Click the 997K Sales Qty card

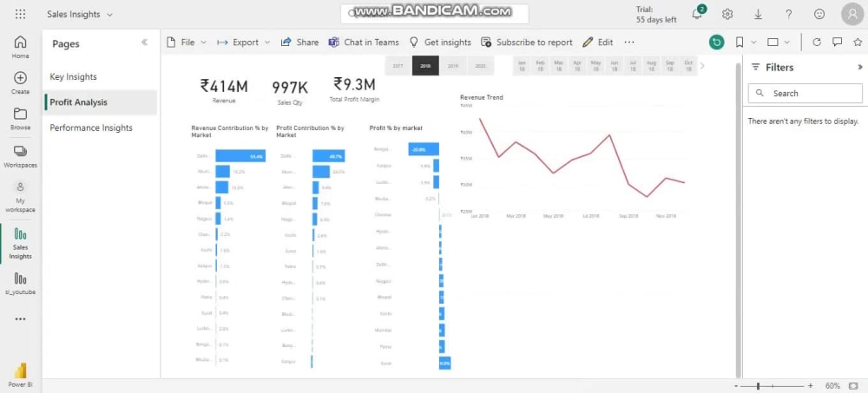tap(290, 92)
